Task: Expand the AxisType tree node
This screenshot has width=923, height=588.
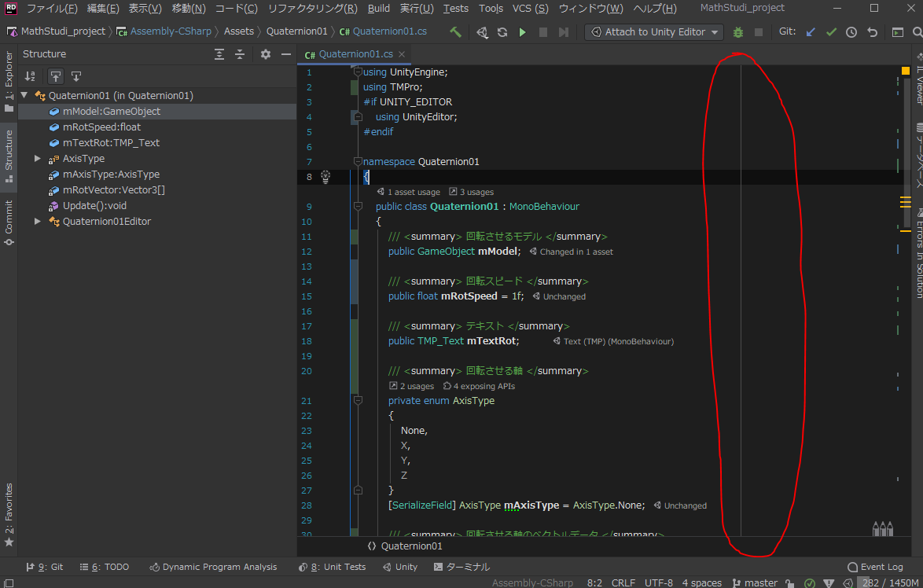Action: (38, 159)
